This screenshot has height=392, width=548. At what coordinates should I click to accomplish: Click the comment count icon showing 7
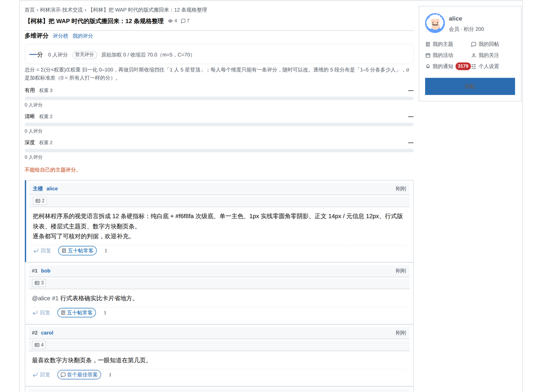(x=185, y=21)
